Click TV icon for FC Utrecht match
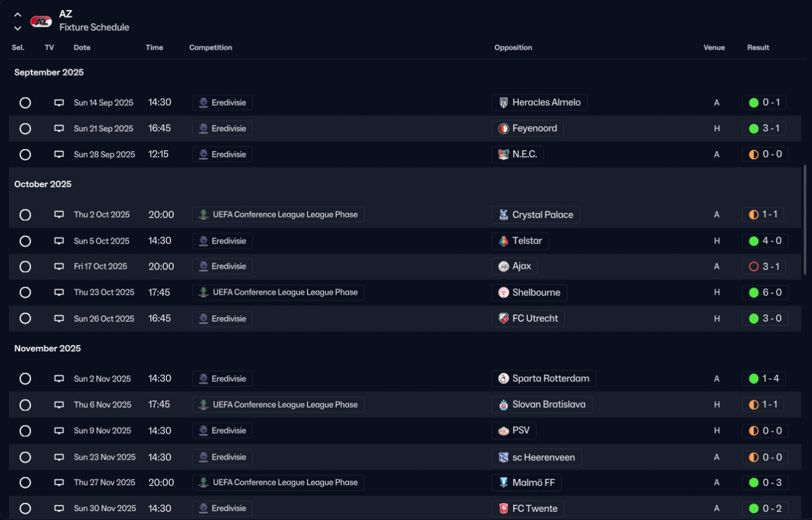The width and height of the screenshot is (812, 520). (x=59, y=319)
